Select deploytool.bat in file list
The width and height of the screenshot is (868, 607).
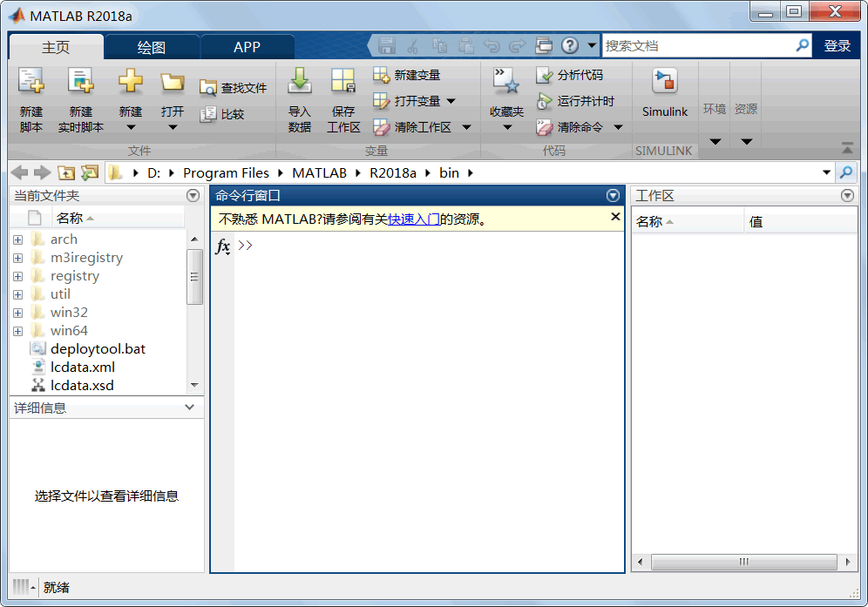click(98, 349)
